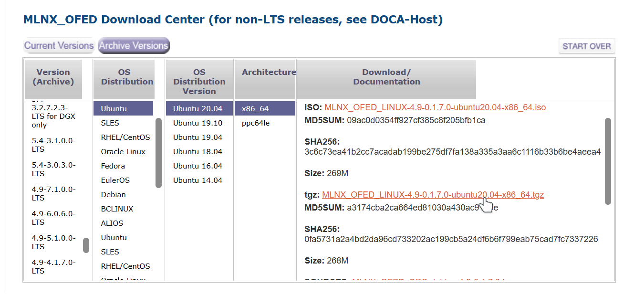Pick EulerOS from the distribution list
This screenshot has height=306, width=644.
coord(115,180)
